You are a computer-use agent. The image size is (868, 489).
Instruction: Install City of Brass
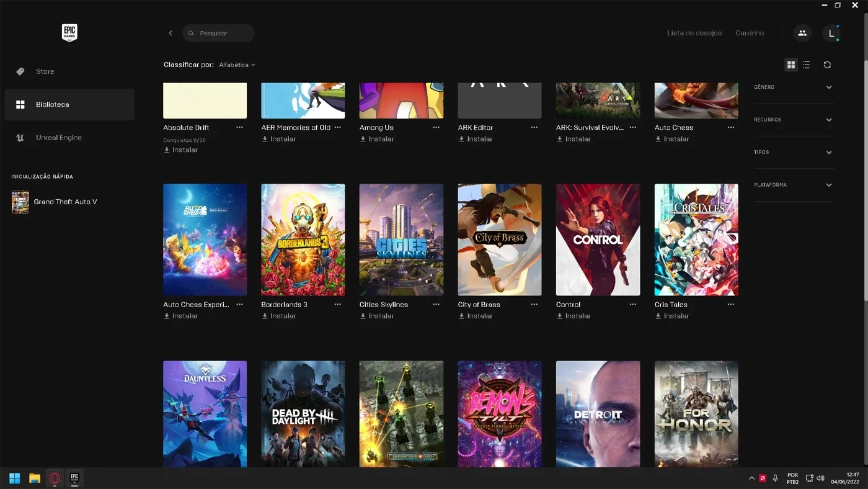[x=476, y=316]
